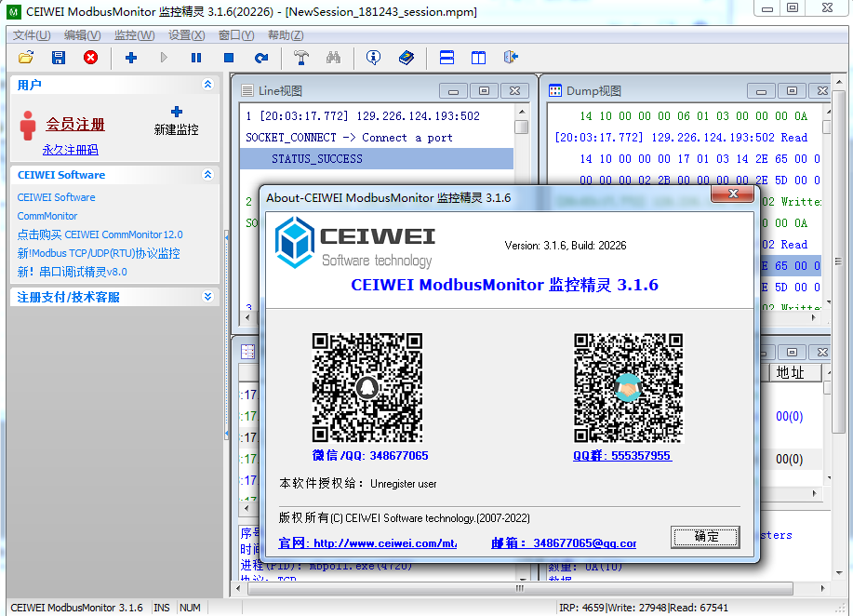Image resolution: width=853 pixels, height=616 pixels.
Task: Tile windows vertically with the toolbar icon
Action: [479, 57]
